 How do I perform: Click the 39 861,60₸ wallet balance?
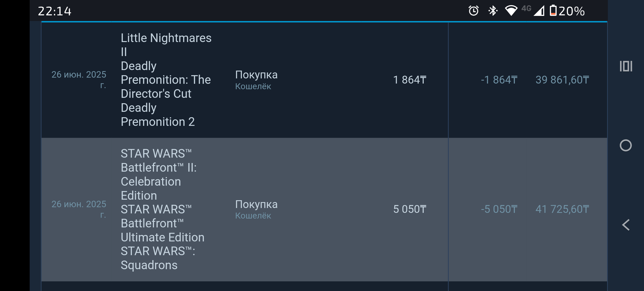[x=562, y=80]
